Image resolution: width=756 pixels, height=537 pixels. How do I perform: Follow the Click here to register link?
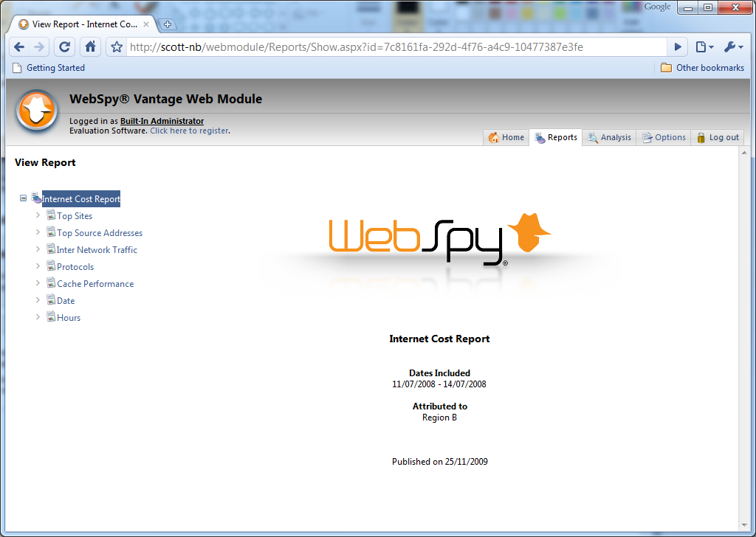point(189,131)
